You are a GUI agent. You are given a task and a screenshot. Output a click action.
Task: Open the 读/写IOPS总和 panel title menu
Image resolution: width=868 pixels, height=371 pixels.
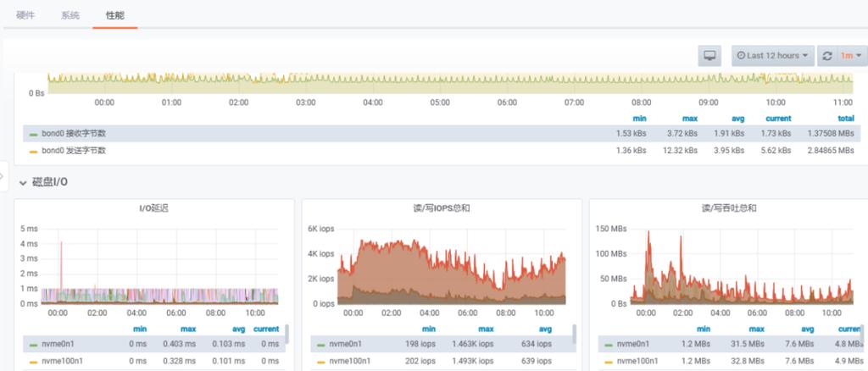coord(441,208)
